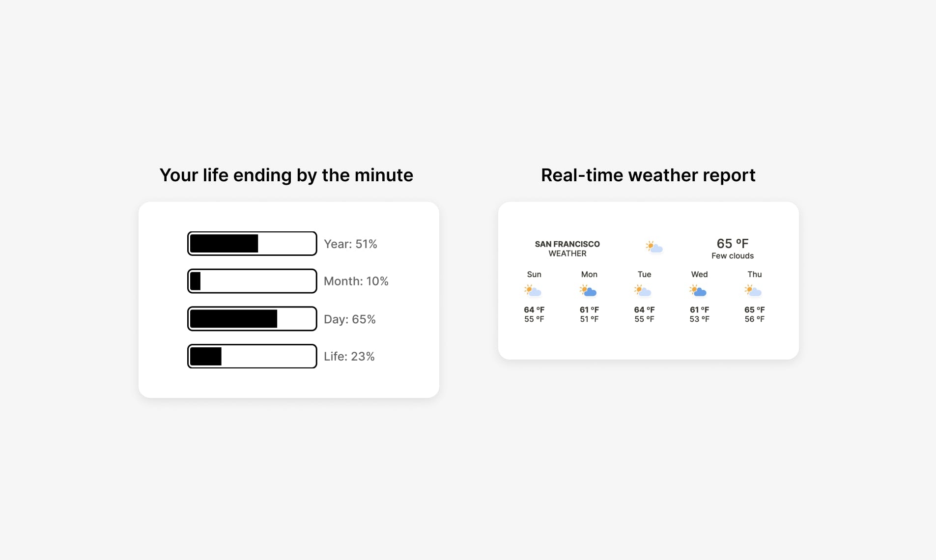Click the 65 °F current temperature
Screen dimensions: 936x560
tap(733, 243)
